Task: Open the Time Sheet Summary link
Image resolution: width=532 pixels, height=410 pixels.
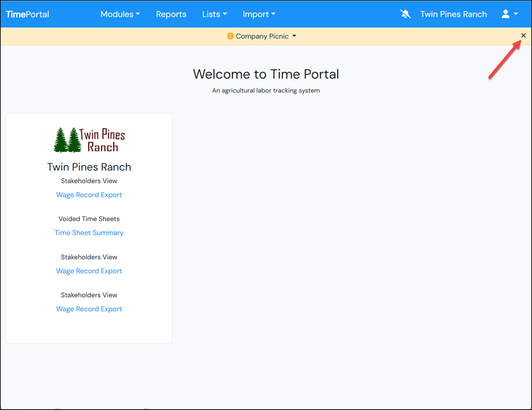Action: pos(89,233)
